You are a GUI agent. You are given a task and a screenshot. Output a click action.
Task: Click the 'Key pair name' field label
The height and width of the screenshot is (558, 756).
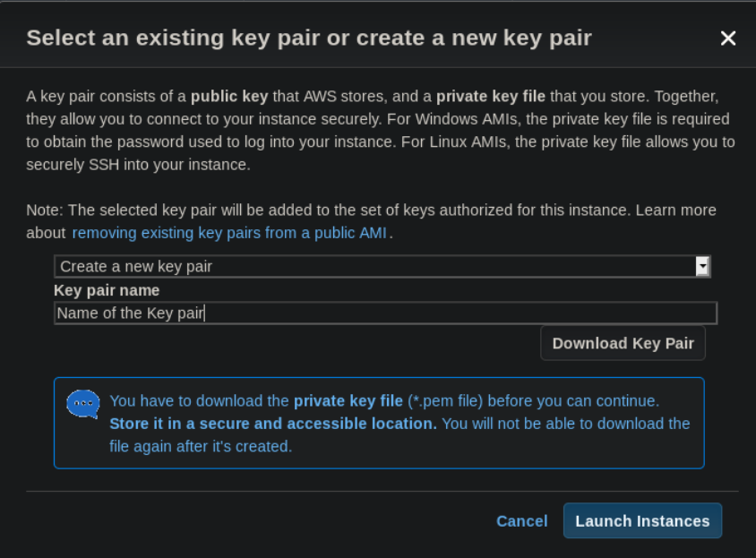coord(107,290)
